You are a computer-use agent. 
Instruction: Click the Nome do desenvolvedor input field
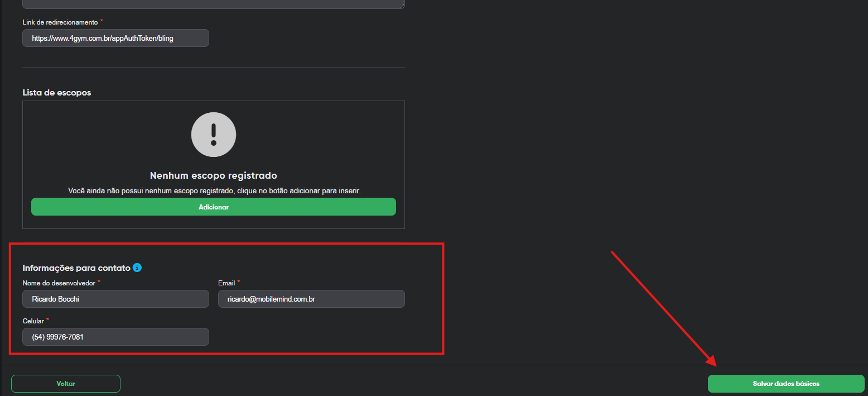pos(115,299)
